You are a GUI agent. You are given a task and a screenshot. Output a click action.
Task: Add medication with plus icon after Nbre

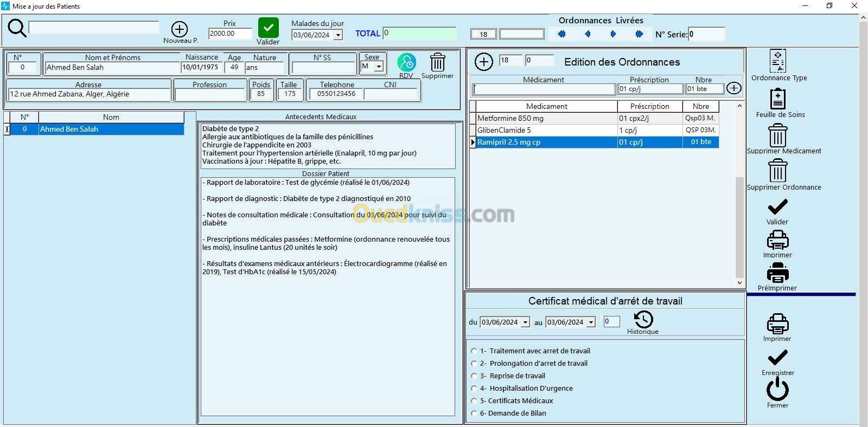[733, 88]
